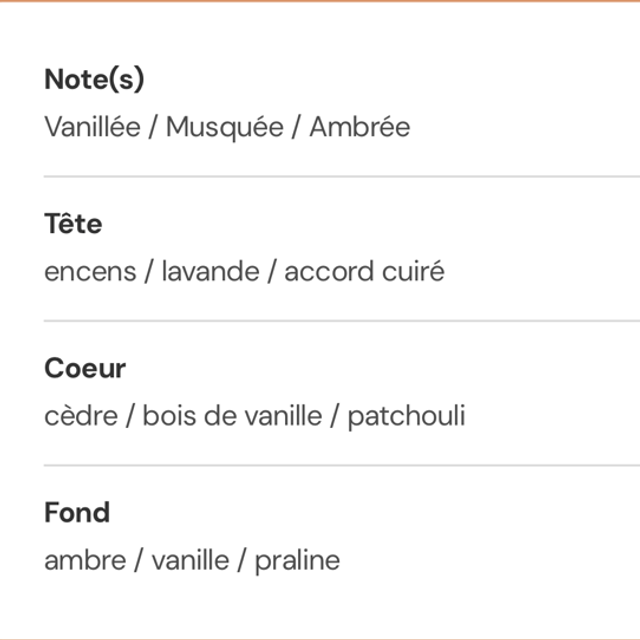
Task: Select the accord cuiré text
Action: tap(364, 272)
